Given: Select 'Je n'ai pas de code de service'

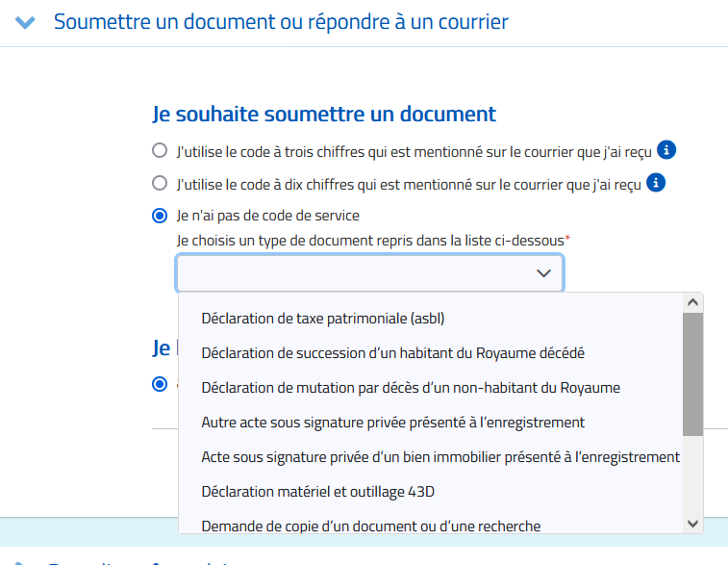Looking at the screenshot, I should [x=160, y=216].
